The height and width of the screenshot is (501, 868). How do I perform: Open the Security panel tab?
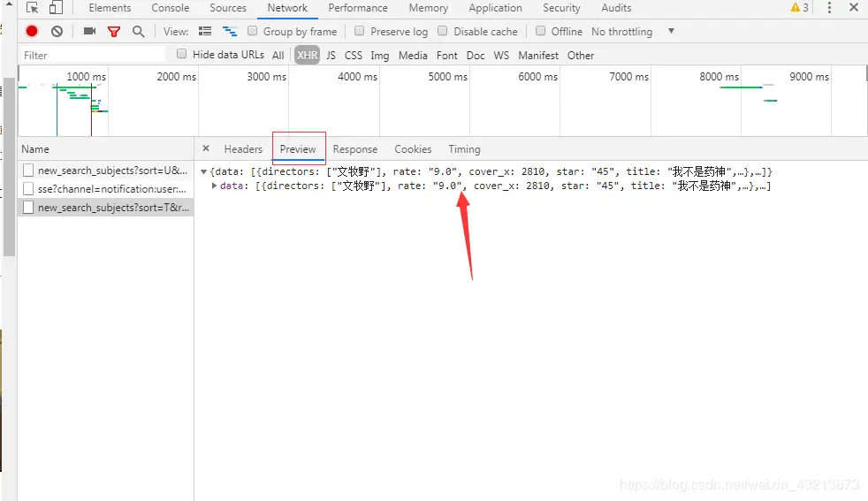coord(561,8)
